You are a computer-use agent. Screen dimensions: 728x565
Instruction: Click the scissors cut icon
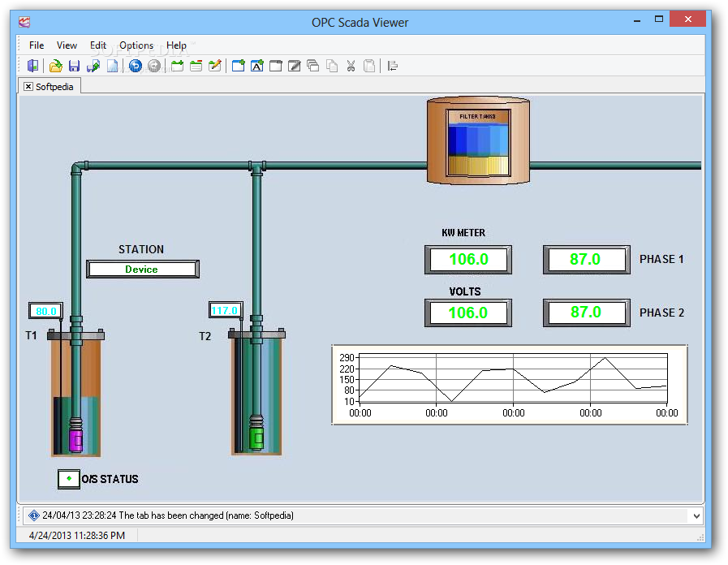[x=351, y=66]
